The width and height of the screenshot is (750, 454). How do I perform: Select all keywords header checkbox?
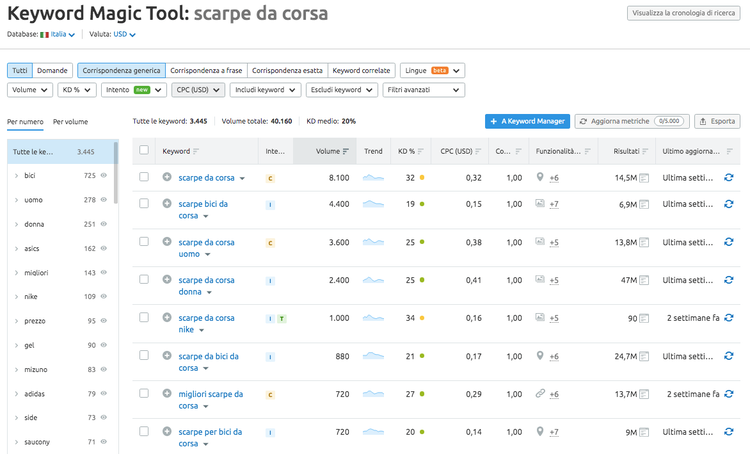point(144,150)
